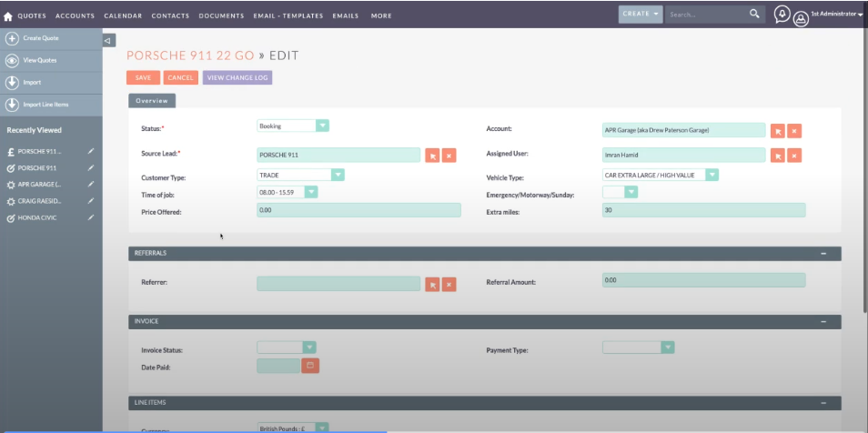
Task: Open the Calendar menu
Action: click(x=123, y=15)
